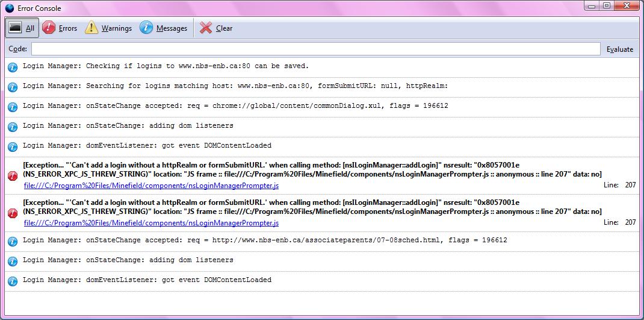This screenshot has width=644, height=320.
Task: Show only Messages in the console
Action: pyautogui.click(x=164, y=28)
